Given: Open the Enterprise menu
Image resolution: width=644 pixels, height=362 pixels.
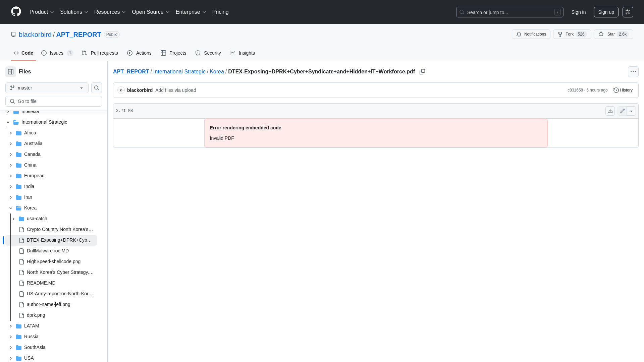Looking at the screenshot, I should pos(191,12).
